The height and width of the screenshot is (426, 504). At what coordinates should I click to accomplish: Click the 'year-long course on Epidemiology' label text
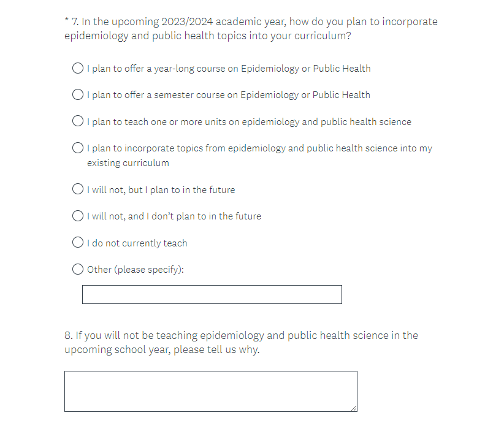pyautogui.click(x=229, y=69)
